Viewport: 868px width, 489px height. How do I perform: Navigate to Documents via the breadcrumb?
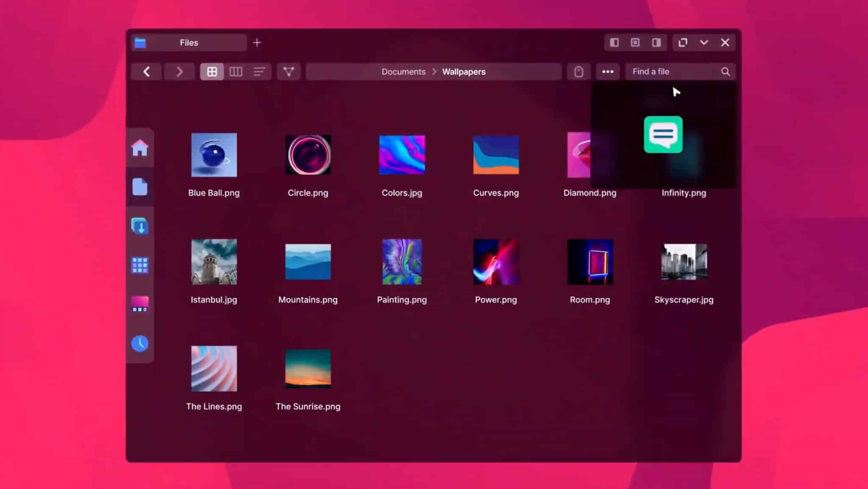[x=403, y=71]
